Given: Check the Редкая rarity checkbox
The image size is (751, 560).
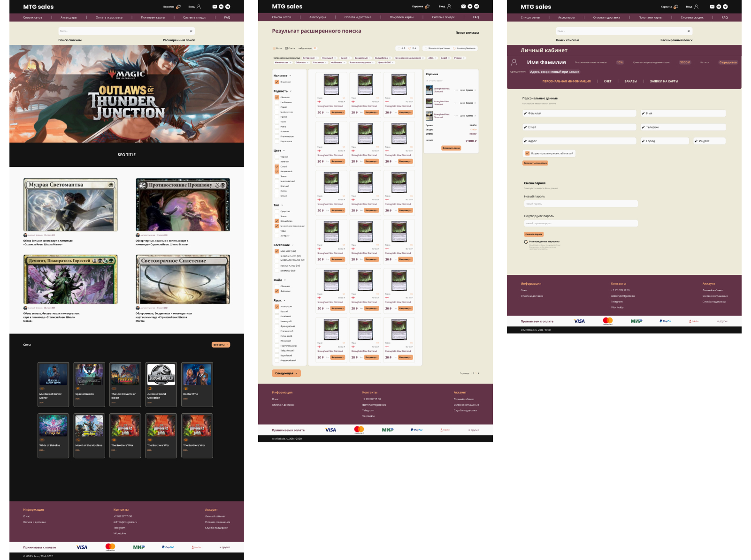Looking at the screenshot, I should coord(277,107).
